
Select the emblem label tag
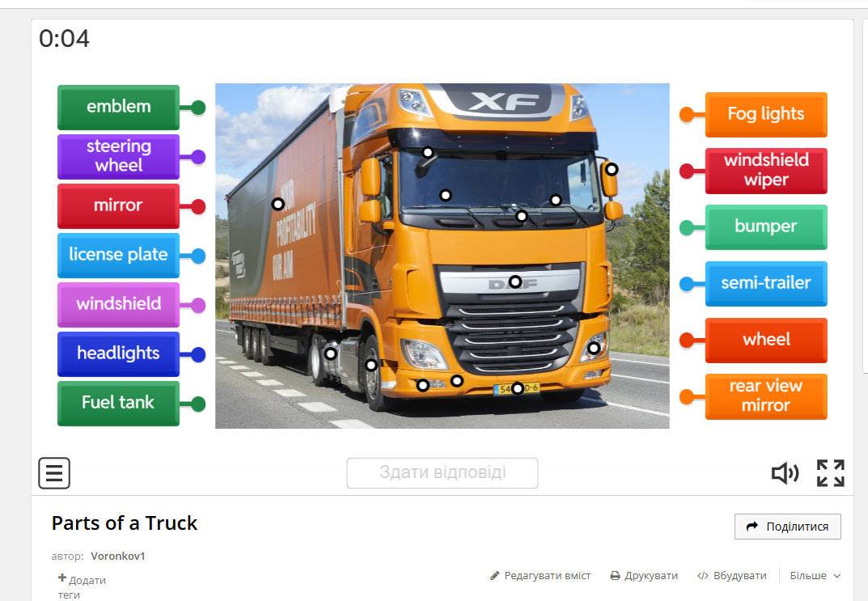(x=118, y=108)
